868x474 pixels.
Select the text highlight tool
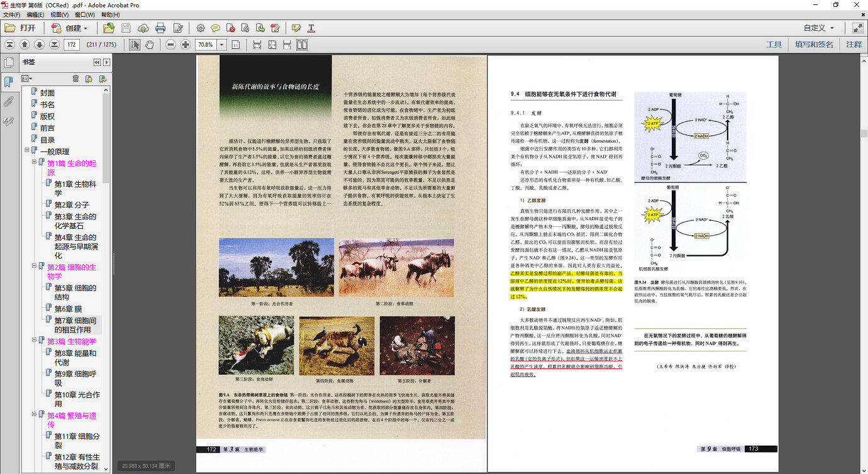(296, 28)
